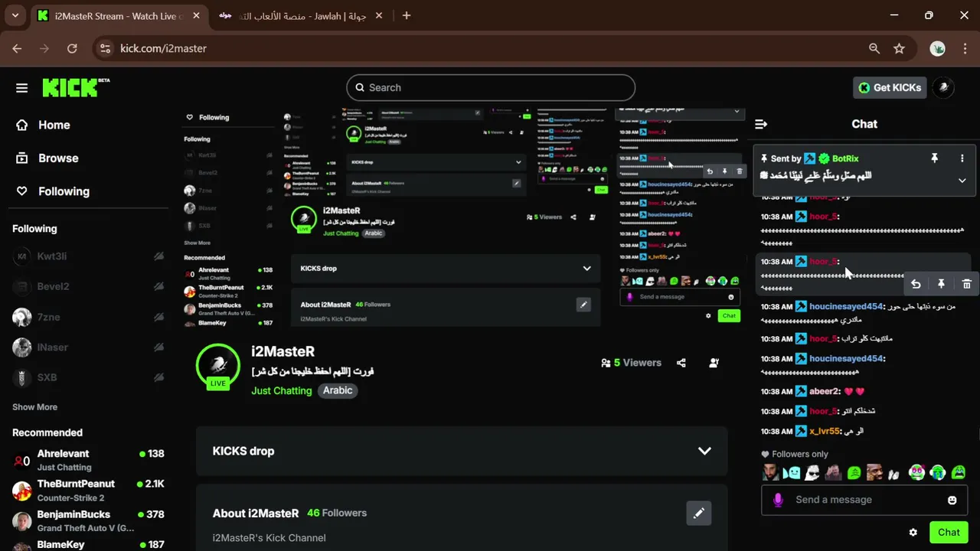Image resolution: width=980 pixels, height=551 pixels.
Task: Toggle notifications for followed channel Bevel2
Action: [x=158, y=286]
